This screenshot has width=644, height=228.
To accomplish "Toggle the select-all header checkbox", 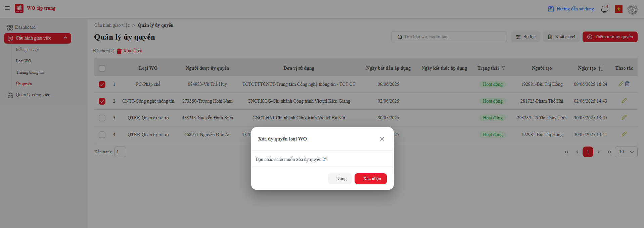I will (x=102, y=68).
